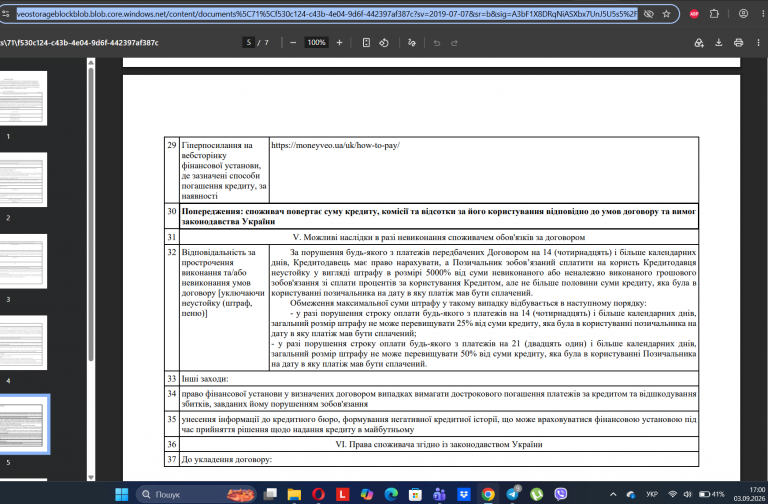This screenshot has width=768, height=504.
Task: Edit the 100% zoom level field
Action: (x=316, y=43)
